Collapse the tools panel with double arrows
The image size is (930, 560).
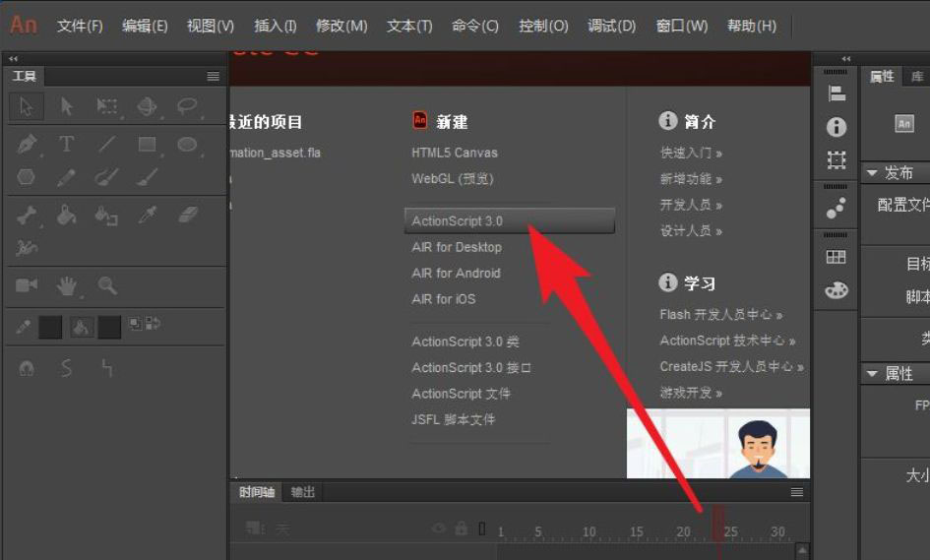[13, 58]
